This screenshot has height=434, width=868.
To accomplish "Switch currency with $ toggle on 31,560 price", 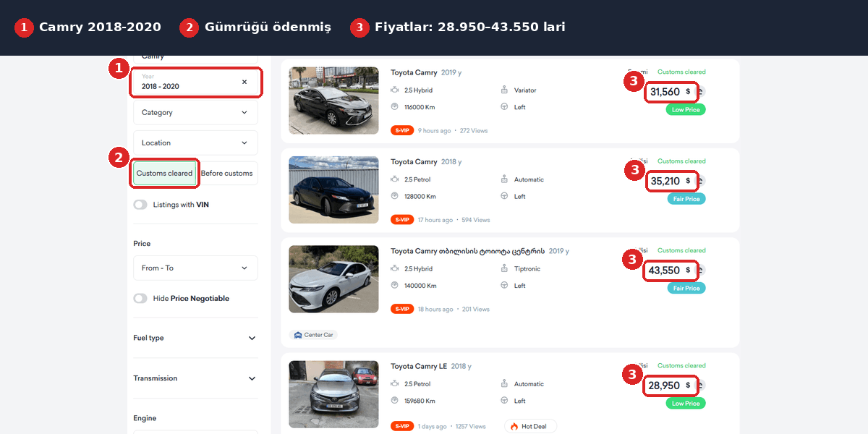I will click(689, 92).
